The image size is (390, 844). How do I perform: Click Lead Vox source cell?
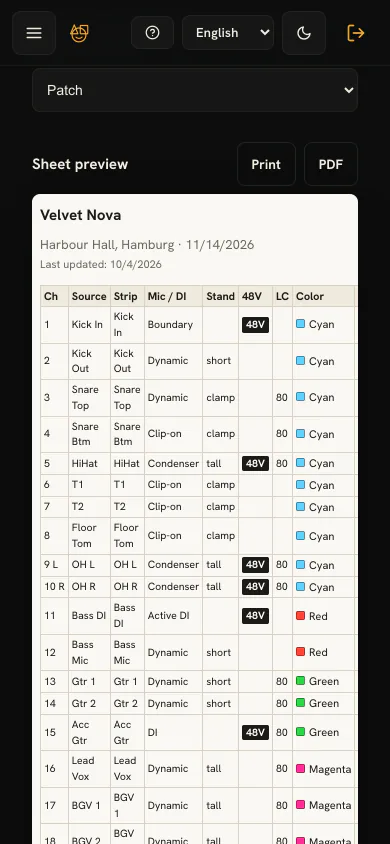(89, 769)
